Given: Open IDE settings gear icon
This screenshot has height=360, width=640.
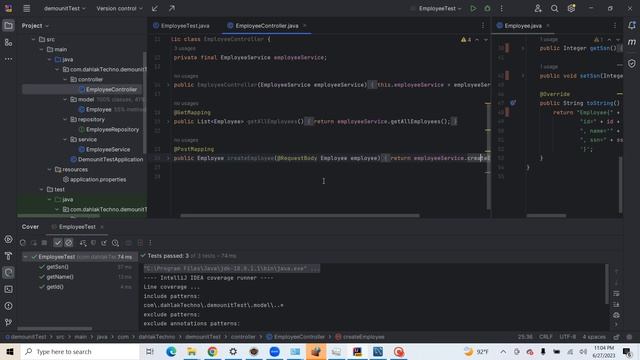Looking at the screenshot, I should [x=571, y=8].
